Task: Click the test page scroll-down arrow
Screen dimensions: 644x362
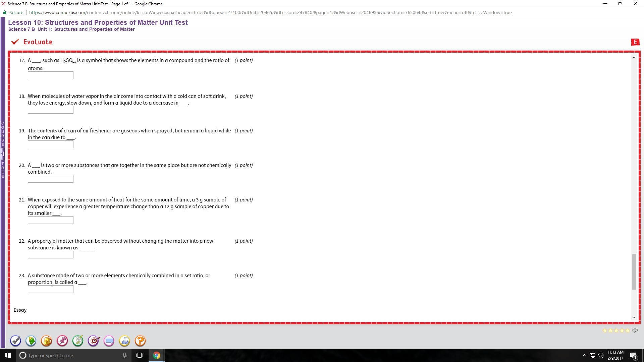Action: pyautogui.click(x=634, y=317)
